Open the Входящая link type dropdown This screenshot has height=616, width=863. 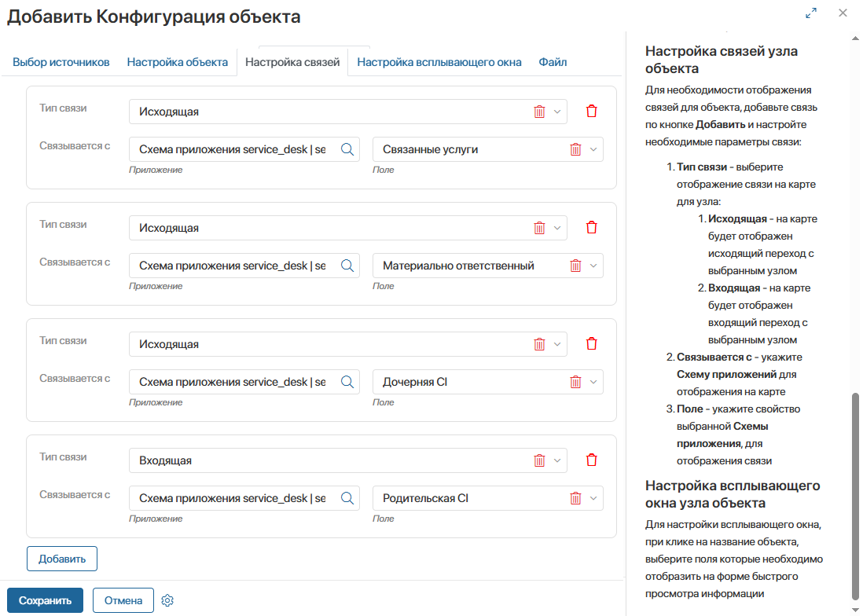coord(557,460)
